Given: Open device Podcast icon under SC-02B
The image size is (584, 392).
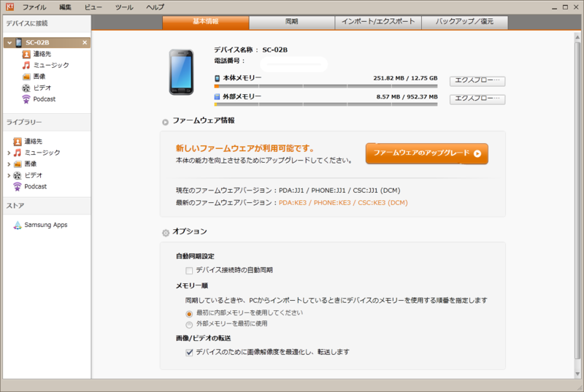Looking at the screenshot, I should pyautogui.click(x=26, y=99).
